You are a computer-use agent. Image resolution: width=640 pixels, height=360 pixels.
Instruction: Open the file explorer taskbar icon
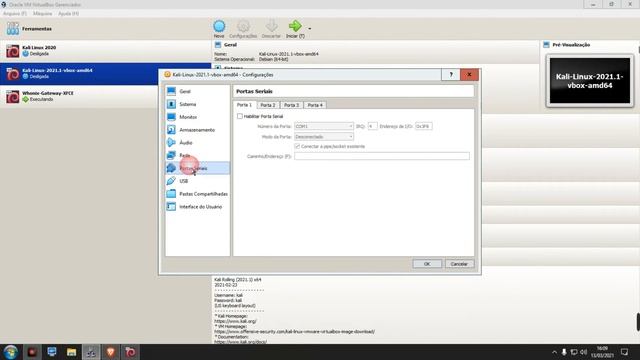pyautogui.click(x=71, y=352)
